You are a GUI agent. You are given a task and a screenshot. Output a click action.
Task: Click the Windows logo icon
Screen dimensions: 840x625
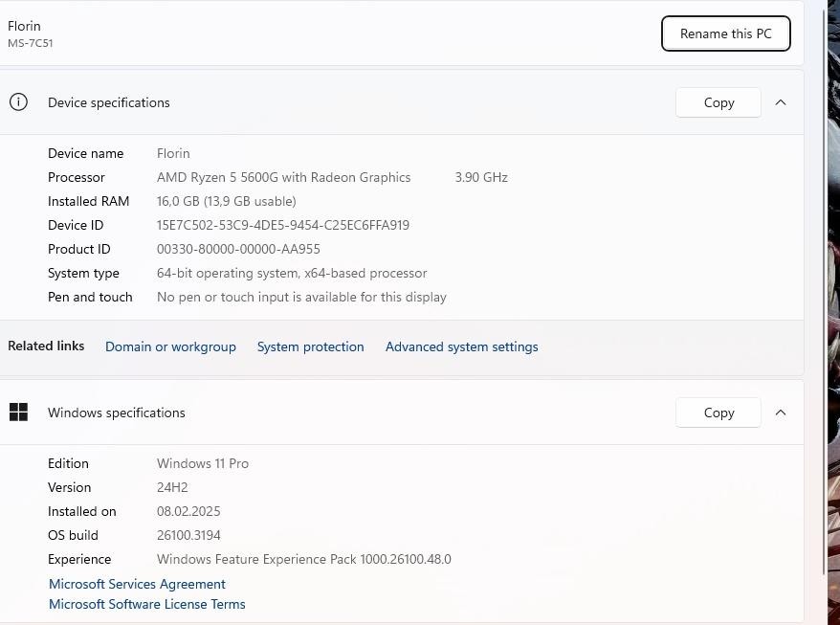[18, 413]
